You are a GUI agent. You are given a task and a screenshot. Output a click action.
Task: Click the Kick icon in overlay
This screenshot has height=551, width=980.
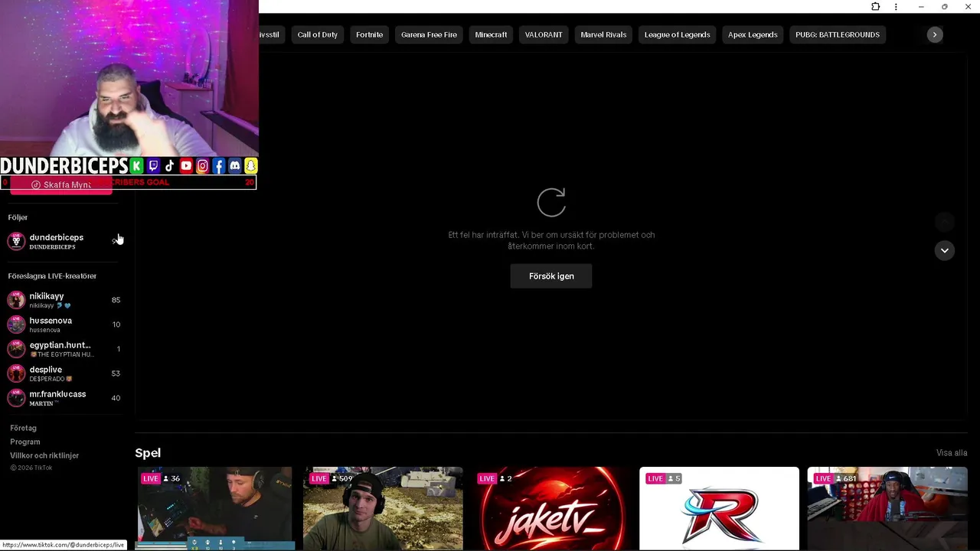click(x=136, y=166)
